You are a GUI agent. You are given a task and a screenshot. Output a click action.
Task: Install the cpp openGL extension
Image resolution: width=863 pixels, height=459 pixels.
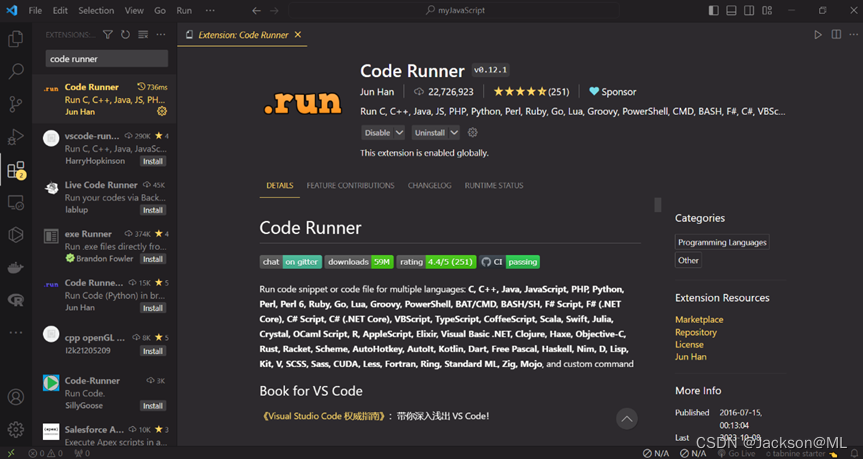coord(152,351)
